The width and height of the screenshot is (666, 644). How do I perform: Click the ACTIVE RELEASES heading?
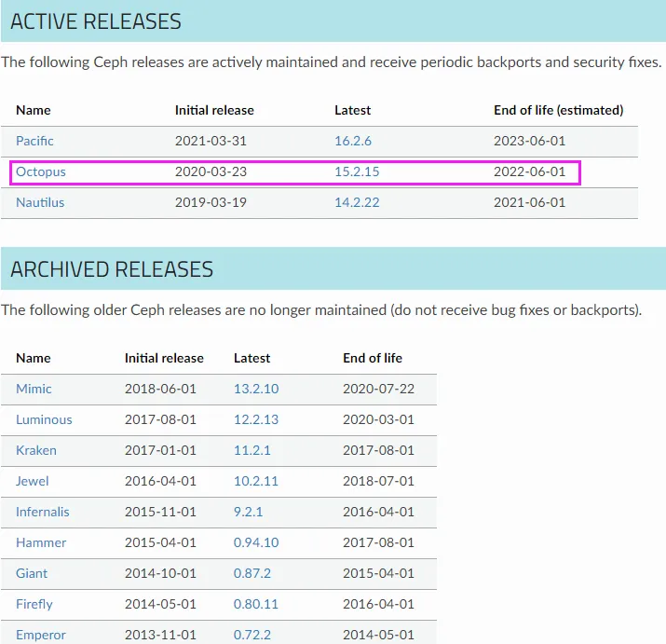[x=96, y=21]
